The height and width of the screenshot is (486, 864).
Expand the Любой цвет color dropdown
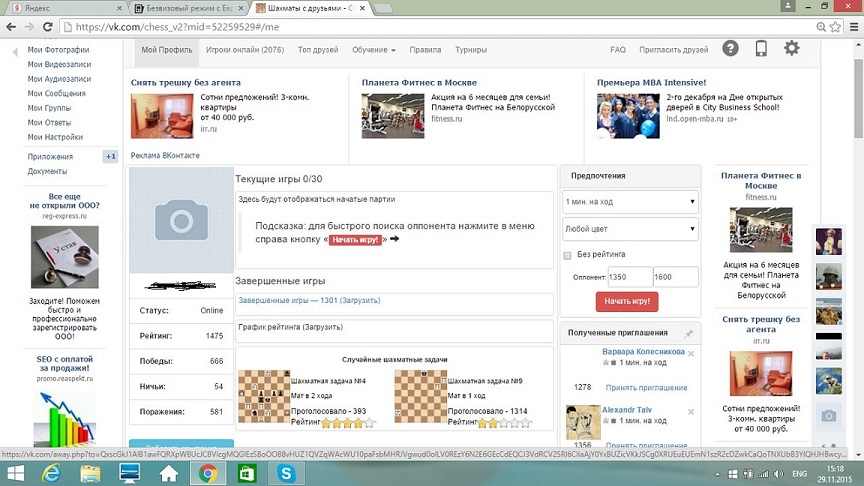[x=630, y=229]
